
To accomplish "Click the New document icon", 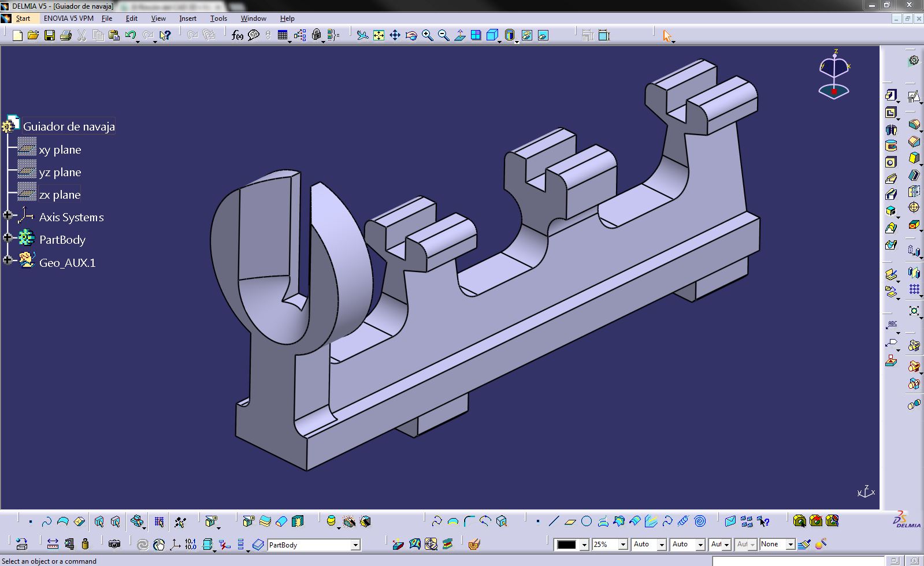I will (x=17, y=35).
